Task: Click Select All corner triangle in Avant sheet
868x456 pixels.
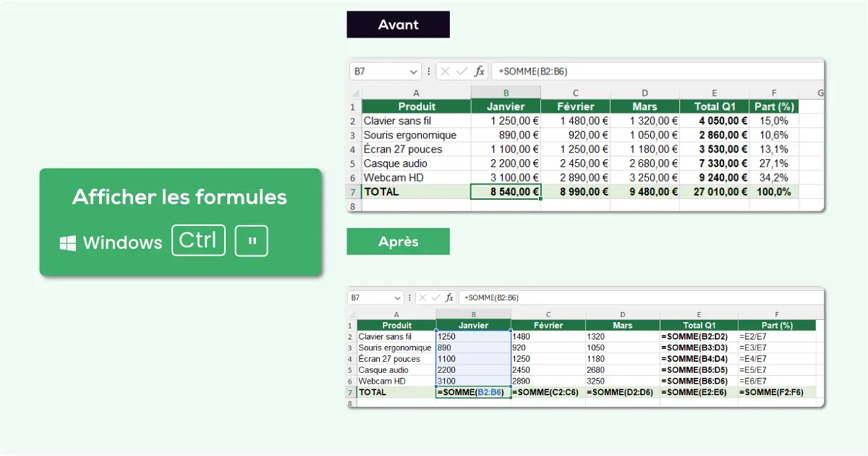Action: coord(354,93)
